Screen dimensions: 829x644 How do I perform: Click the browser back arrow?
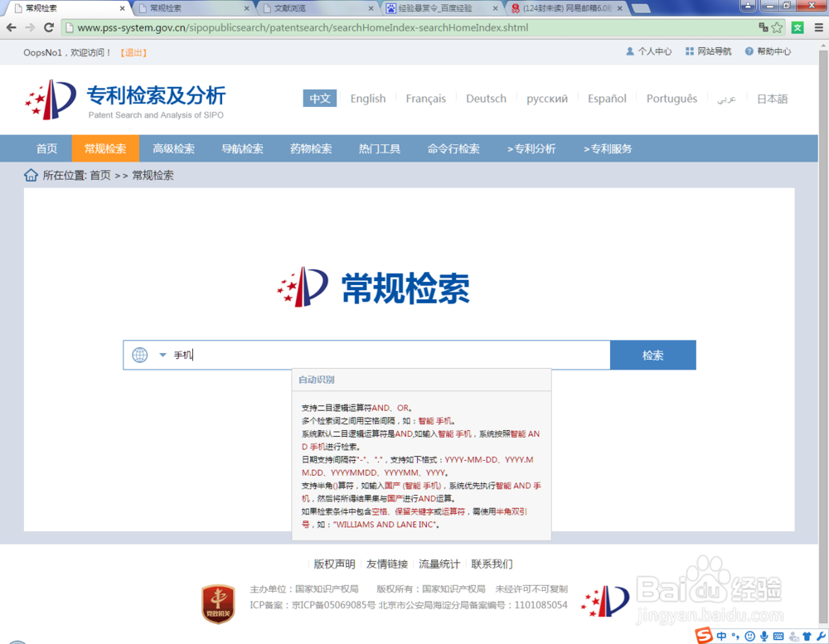[11, 27]
